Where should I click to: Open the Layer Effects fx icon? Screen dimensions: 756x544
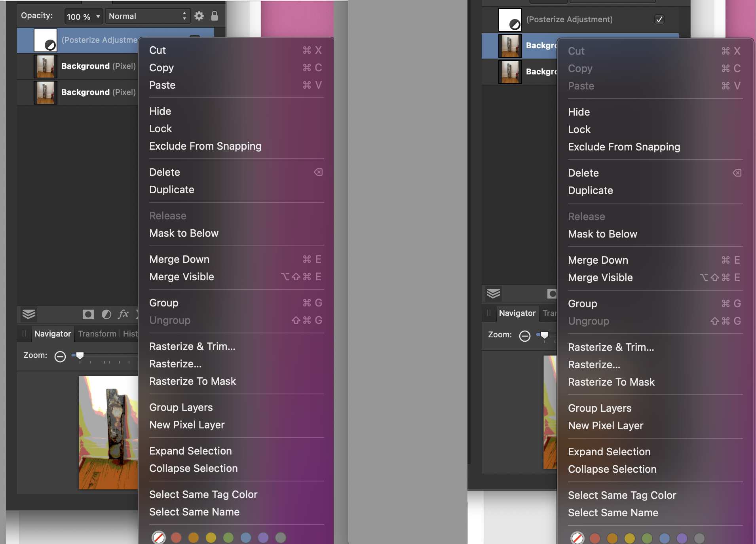pyautogui.click(x=124, y=314)
